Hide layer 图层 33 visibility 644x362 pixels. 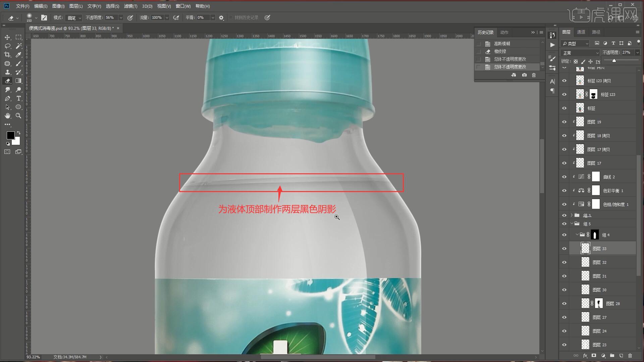(564, 249)
